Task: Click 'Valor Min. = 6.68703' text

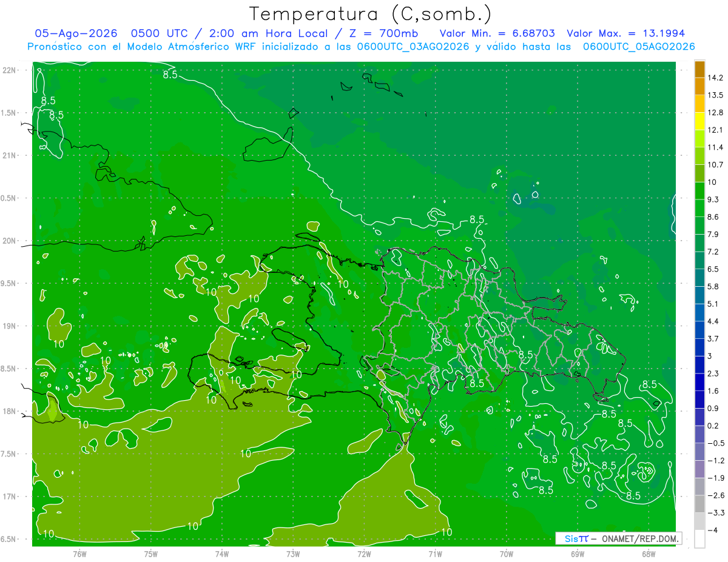Action: click(x=497, y=34)
